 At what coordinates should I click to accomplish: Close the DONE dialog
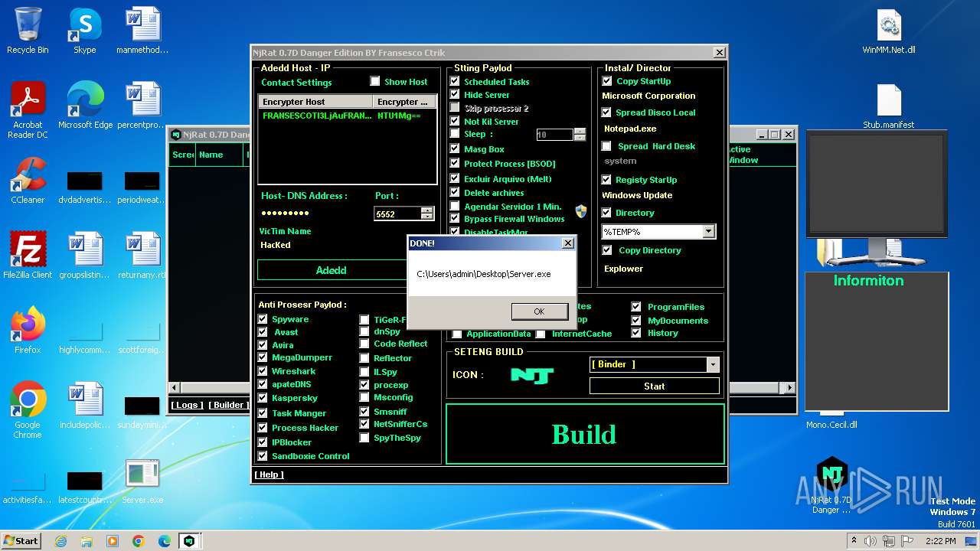[568, 243]
